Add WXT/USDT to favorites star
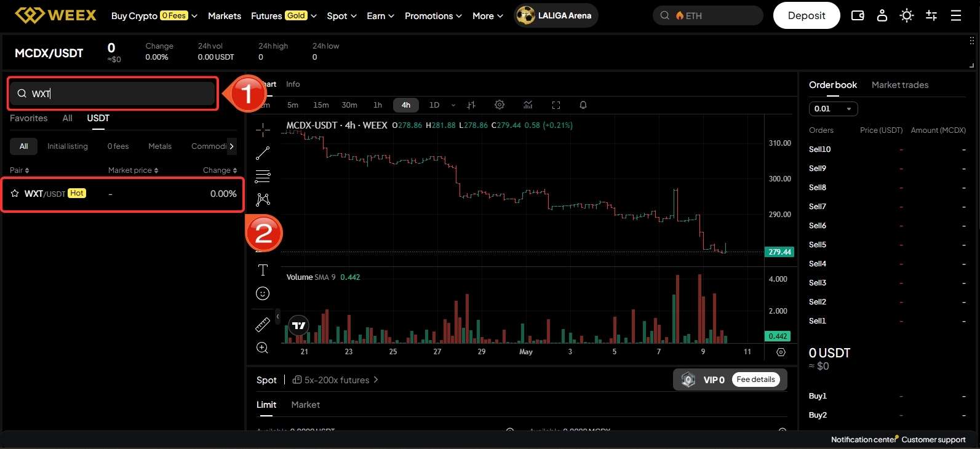The height and width of the screenshot is (449, 980). click(15, 193)
